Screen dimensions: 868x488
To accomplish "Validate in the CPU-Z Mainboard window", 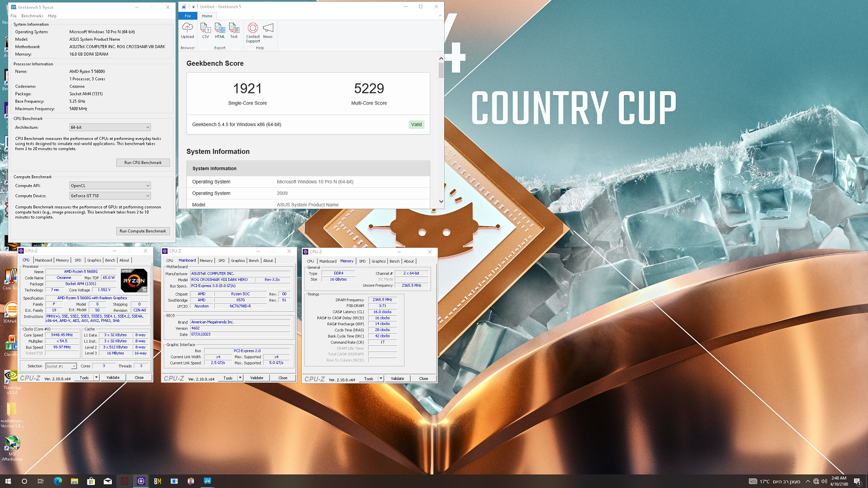I will (257, 378).
